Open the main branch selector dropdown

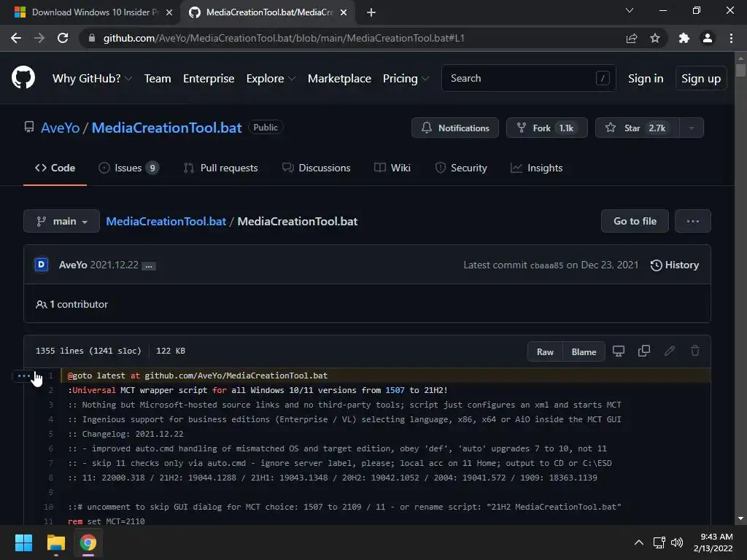point(61,221)
